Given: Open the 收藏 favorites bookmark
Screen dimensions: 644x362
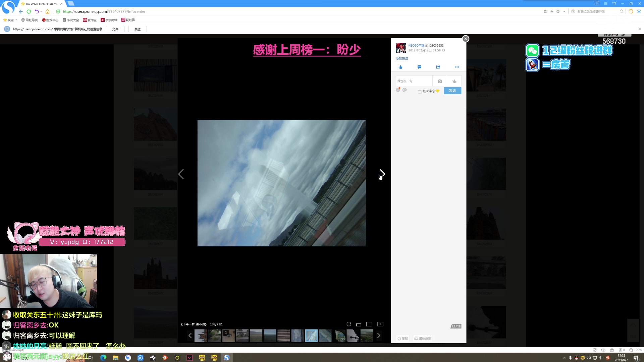Looking at the screenshot, I should pyautogui.click(x=8, y=20).
